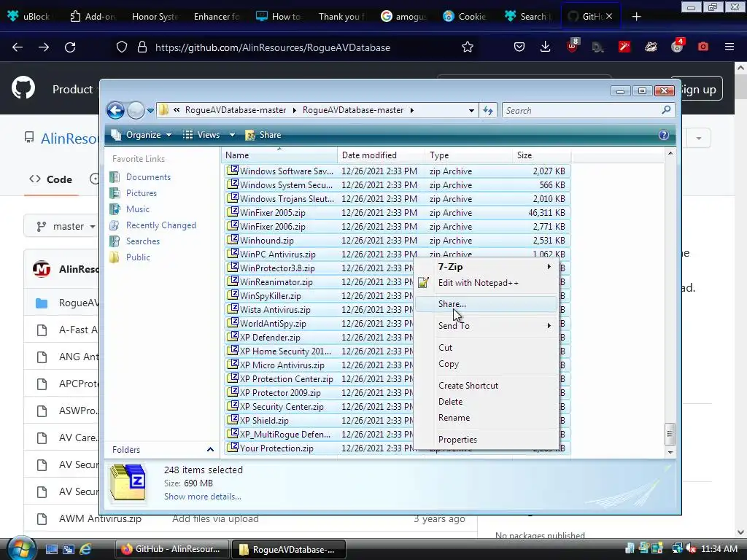Select Edit with Notepad++ menu entry
The image size is (747, 560).
tap(487, 283)
